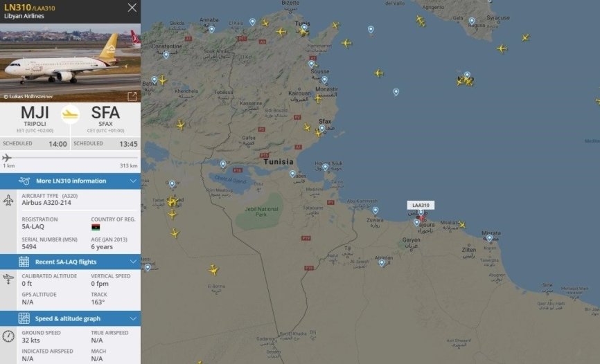Click the SFA Sfax destination airport code
The height and width of the screenshot is (364, 600).
[x=105, y=113]
